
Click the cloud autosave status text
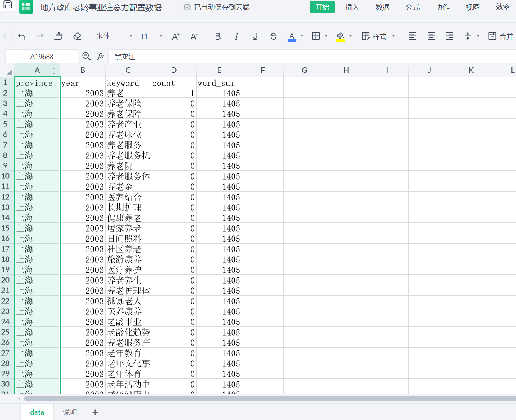(221, 7)
